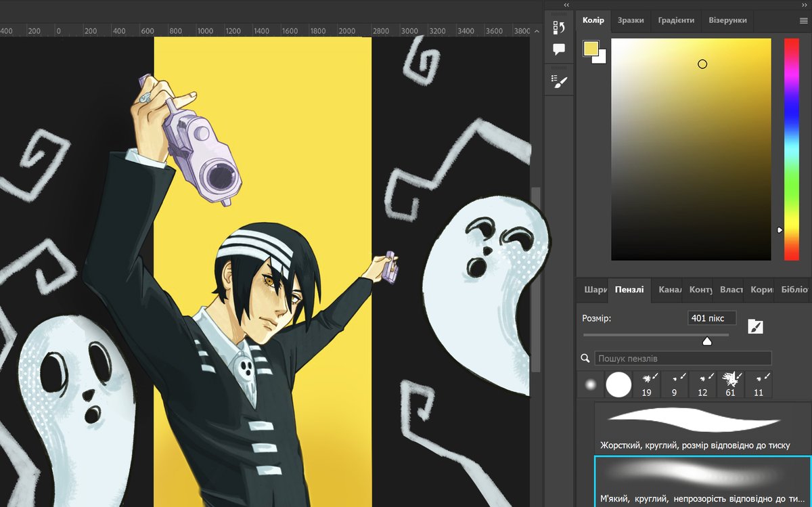The width and height of the screenshot is (812, 507).
Task: Select the recent brush labeled 19
Action: point(646,384)
